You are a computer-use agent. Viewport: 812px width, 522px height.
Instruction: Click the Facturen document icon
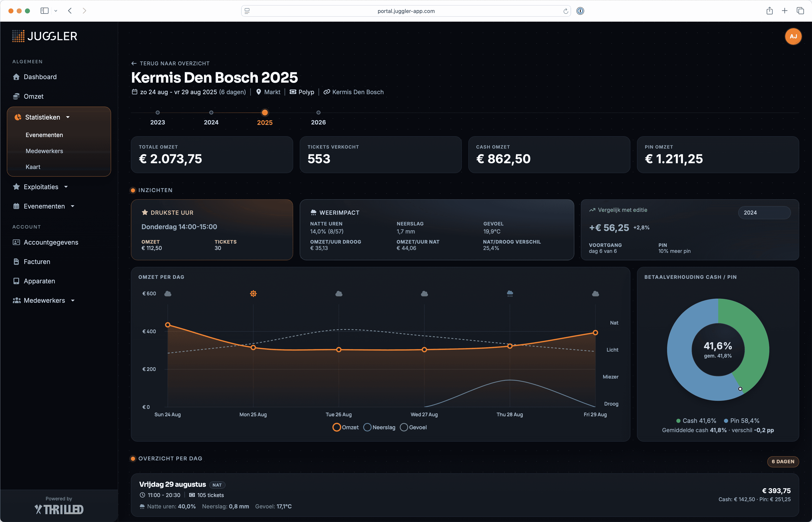[16, 262]
